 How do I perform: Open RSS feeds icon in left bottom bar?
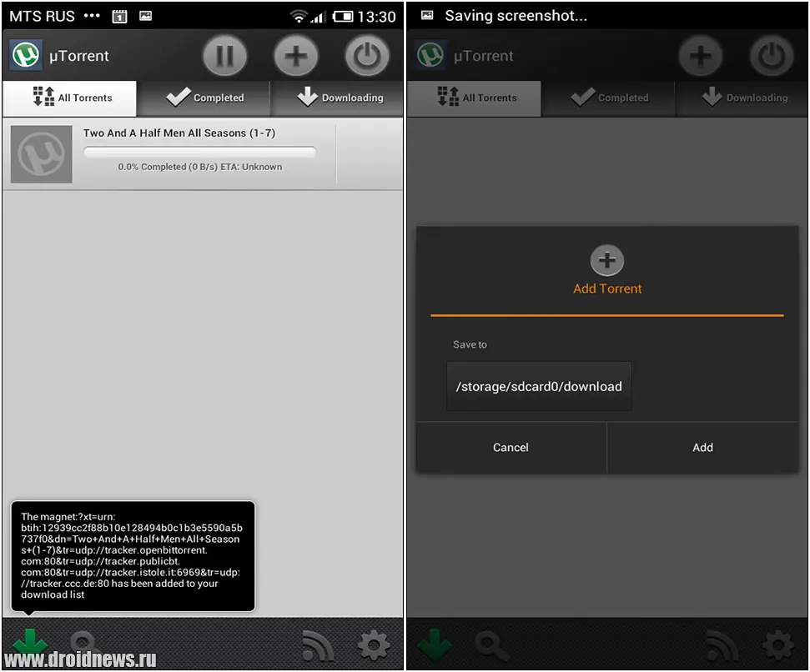[x=318, y=645]
